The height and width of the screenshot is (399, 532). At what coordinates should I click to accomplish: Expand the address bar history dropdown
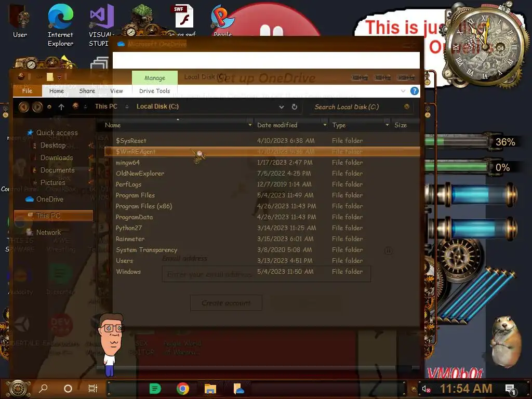(x=281, y=107)
